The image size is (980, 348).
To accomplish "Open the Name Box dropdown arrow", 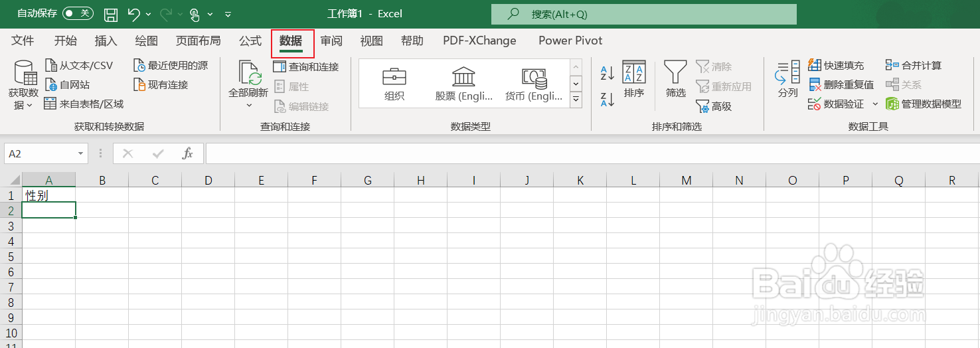I will (81, 153).
